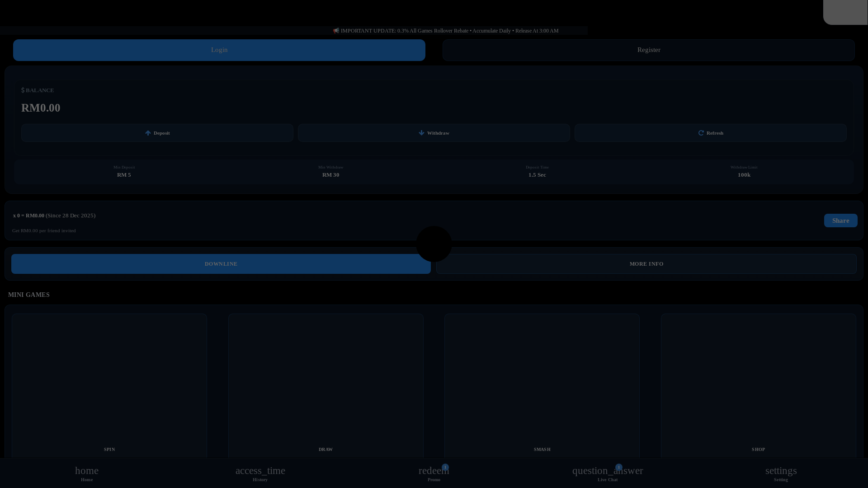Switch to the DOWNLINE tab
This screenshot has width=868, height=488.
(x=221, y=264)
